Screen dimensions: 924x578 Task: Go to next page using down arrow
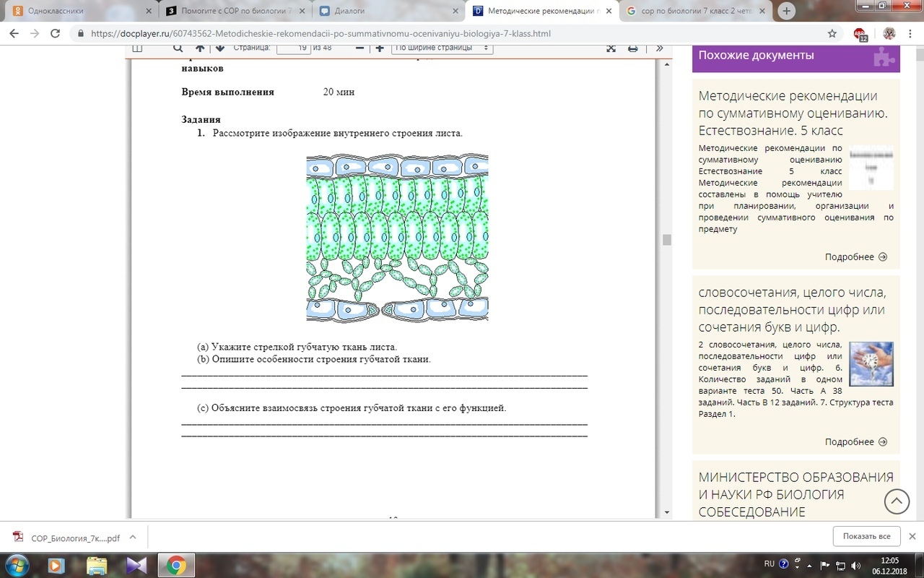pos(220,48)
